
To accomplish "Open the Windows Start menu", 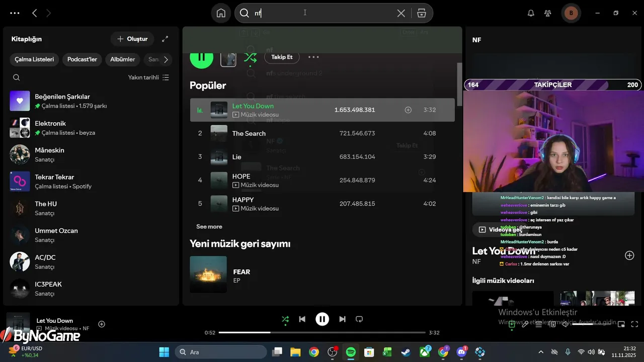I will pos(164,352).
